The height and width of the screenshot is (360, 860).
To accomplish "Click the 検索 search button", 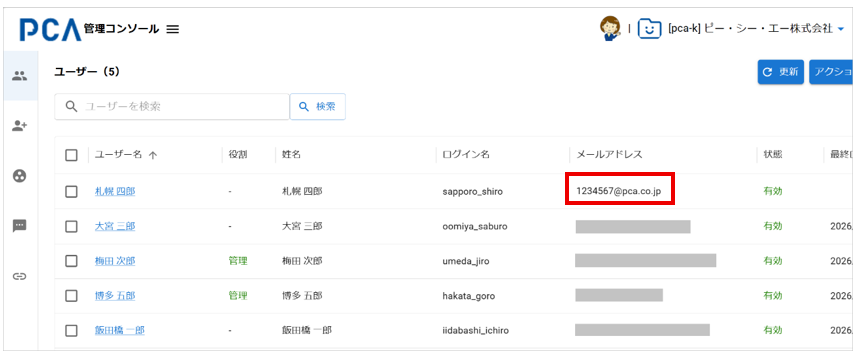I will point(318,106).
